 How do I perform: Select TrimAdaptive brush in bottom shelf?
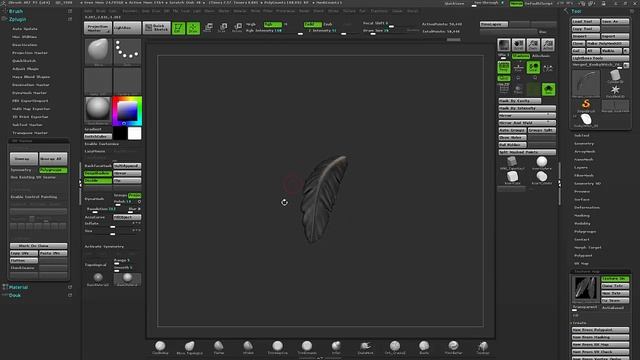coord(278,348)
